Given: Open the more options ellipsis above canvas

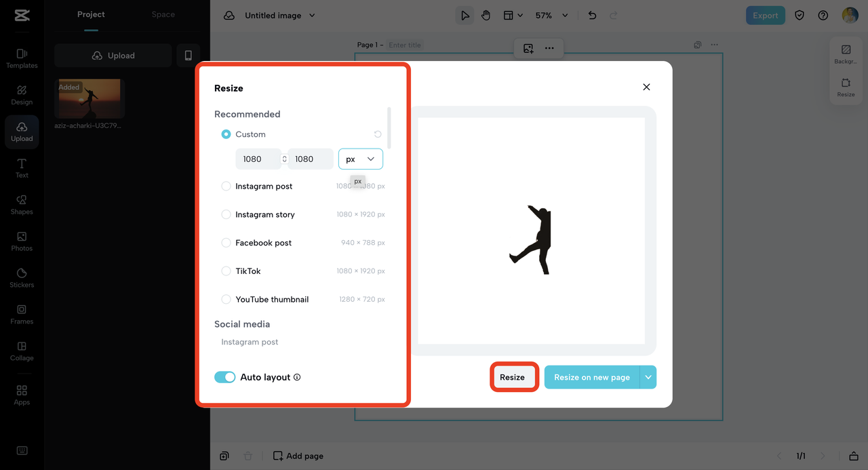Looking at the screenshot, I should (549, 48).
